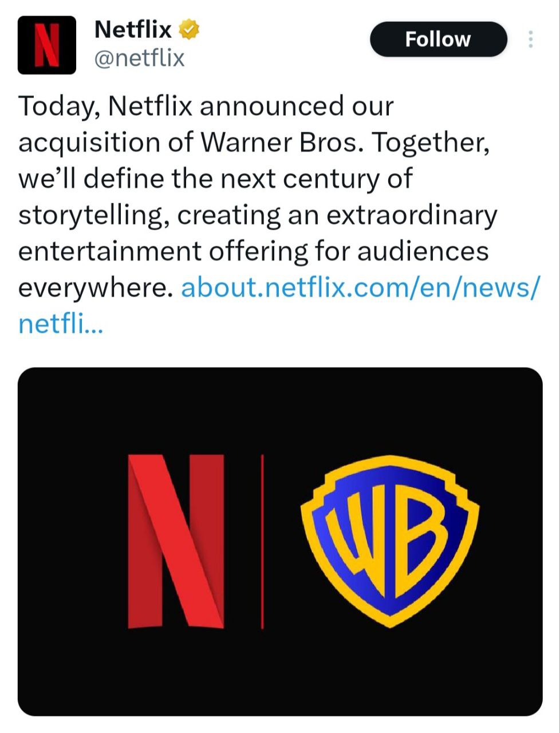Click the word "entertainment" in the tweet

[x=110, y=251]
